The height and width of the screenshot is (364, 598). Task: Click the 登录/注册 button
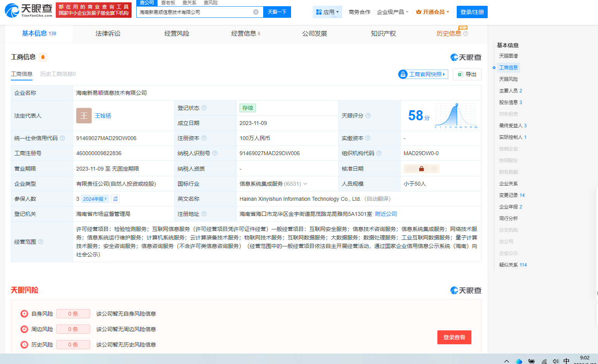pos(472,12)
